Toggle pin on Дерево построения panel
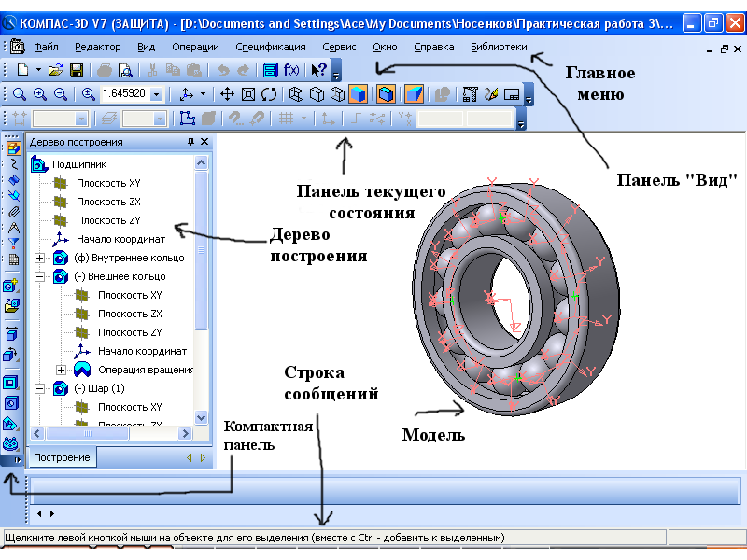The height and width of the screenshot is (560, 747). (x=190, y=142)
